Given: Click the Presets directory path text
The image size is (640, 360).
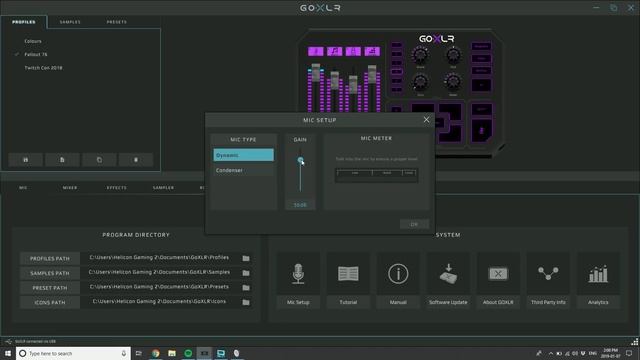Looking at the screenshot, I should pyautogui.click(x=159, y=287).
